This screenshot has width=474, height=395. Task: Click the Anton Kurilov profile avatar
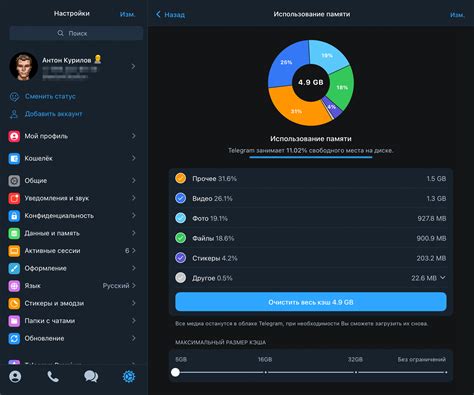(23, 66)
